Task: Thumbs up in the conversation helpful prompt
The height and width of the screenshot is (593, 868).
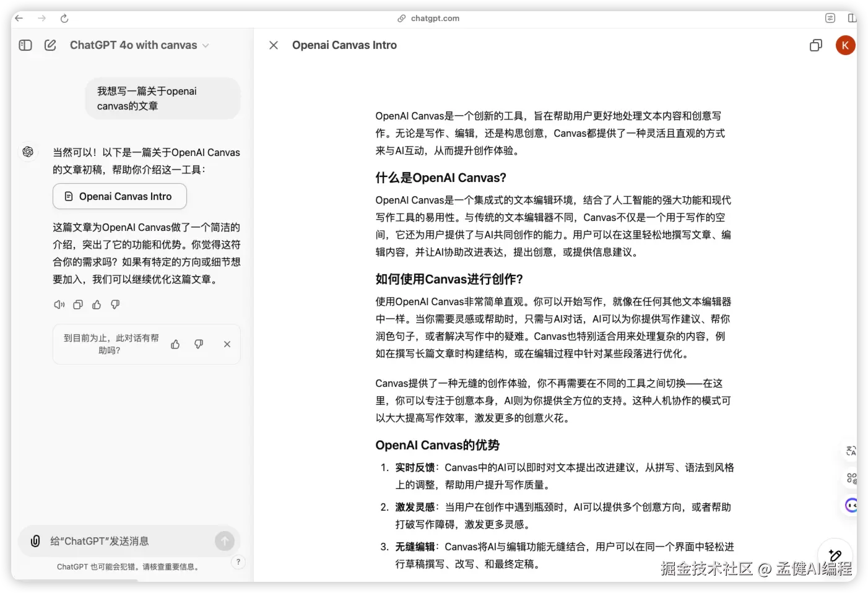Action: [x=175, y=344]
